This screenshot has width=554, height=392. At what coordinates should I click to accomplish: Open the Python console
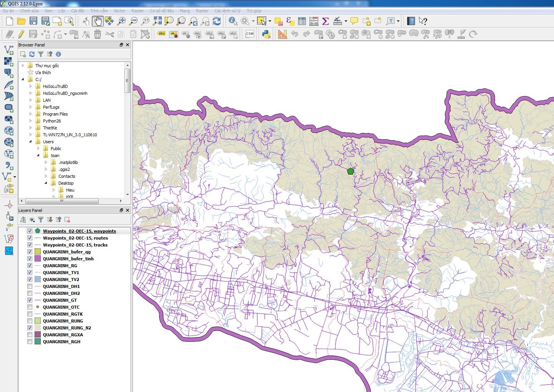click(266, 34)
